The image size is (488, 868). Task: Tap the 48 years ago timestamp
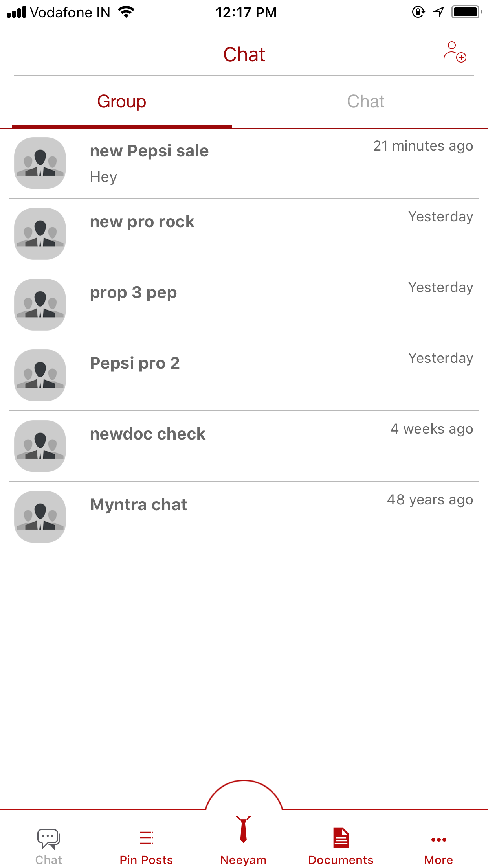tap(430, 500)
